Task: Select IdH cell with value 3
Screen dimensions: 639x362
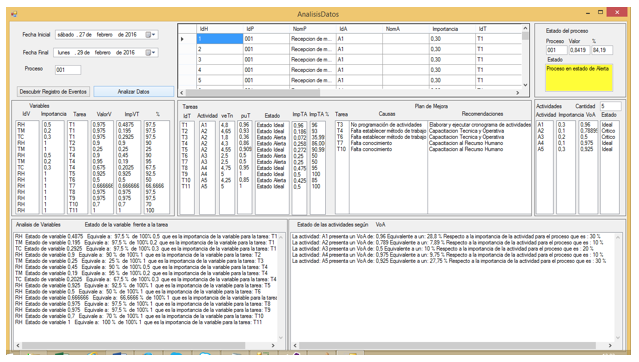Action: (x=220, y=60)
